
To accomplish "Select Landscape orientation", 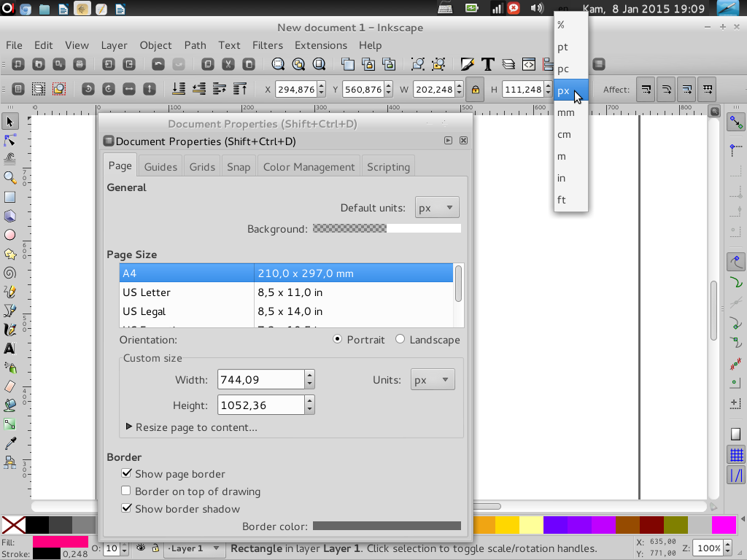I will pos(400,339).
